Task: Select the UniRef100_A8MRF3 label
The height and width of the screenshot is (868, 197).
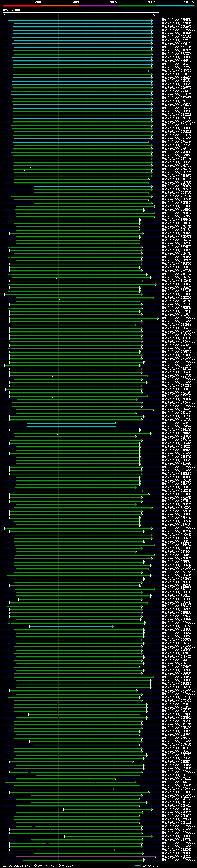Action: pyautogui.click(x=177, y=176)
